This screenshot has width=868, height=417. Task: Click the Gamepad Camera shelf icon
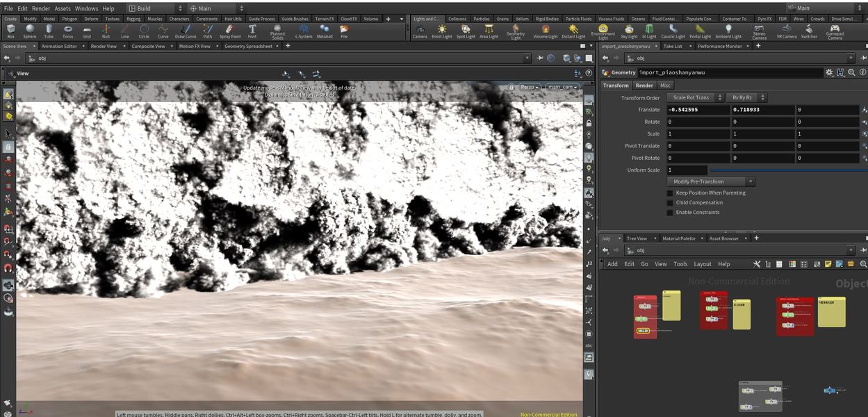834,31
